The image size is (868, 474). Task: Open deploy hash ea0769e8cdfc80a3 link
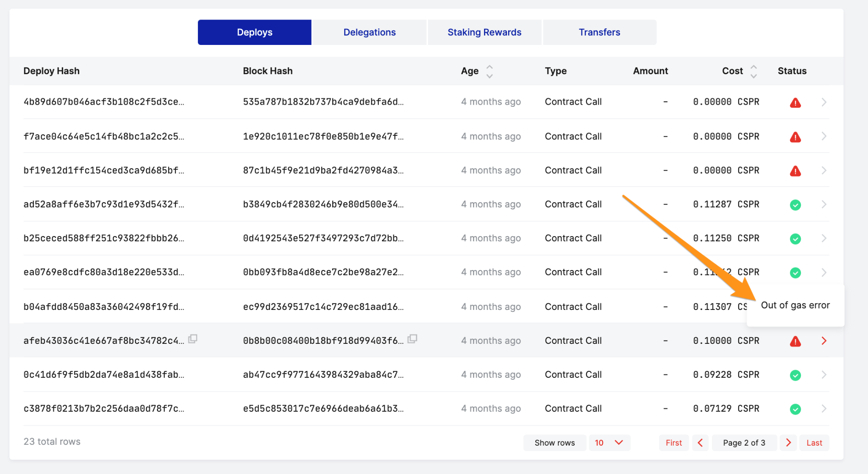pyautogui.click(x=104, y=272)
